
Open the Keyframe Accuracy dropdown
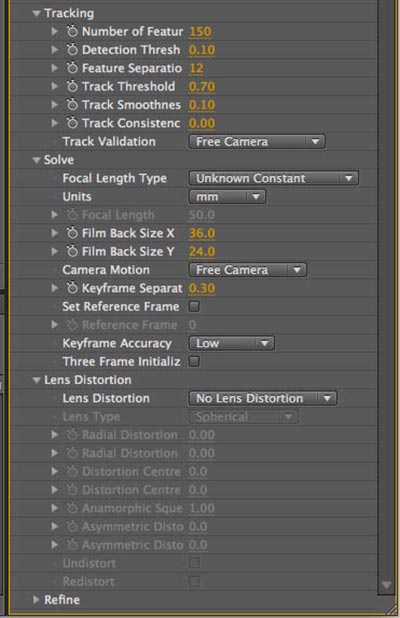(x=232, y=343)
